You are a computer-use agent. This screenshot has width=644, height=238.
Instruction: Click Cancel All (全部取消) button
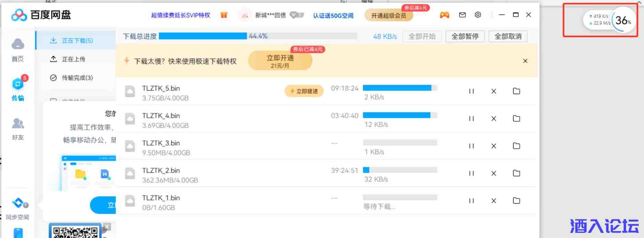(x=508, y=36)
